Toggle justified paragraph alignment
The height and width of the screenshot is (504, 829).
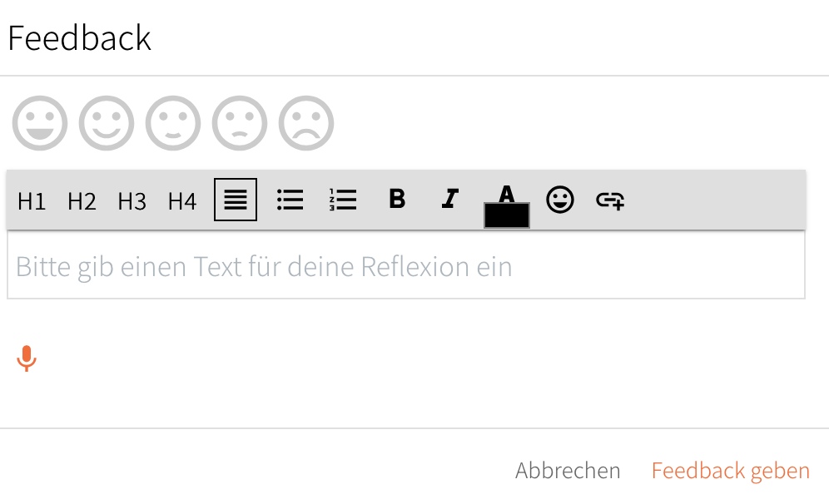(236, 200)
